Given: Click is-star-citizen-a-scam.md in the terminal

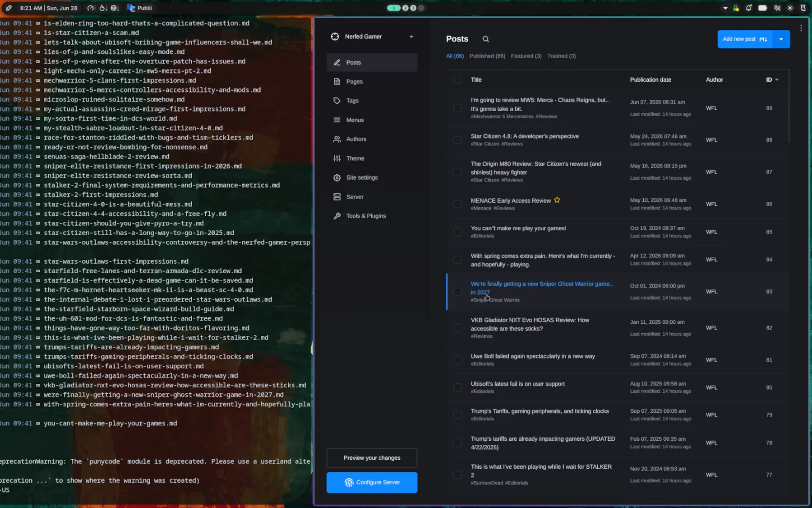Looking at the screenshot, I should click(91, 33).
